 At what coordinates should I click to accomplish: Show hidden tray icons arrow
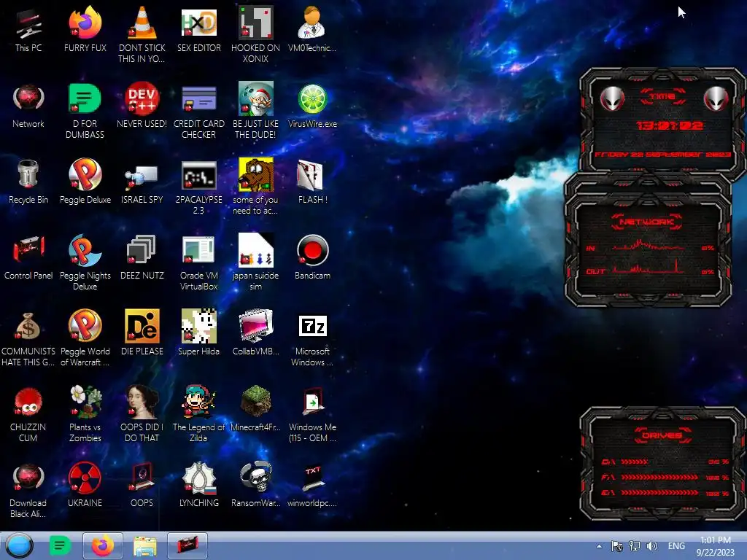click(600, 546)
